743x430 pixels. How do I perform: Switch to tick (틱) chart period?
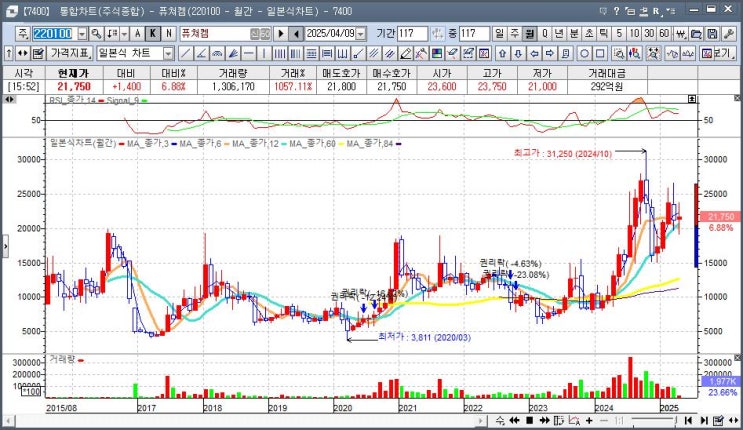604,34
